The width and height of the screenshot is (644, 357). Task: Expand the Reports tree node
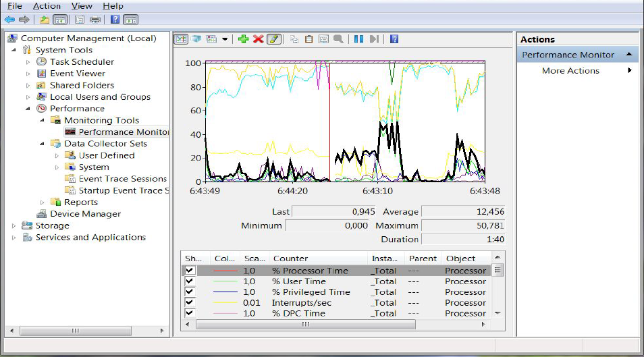point(43,202)
